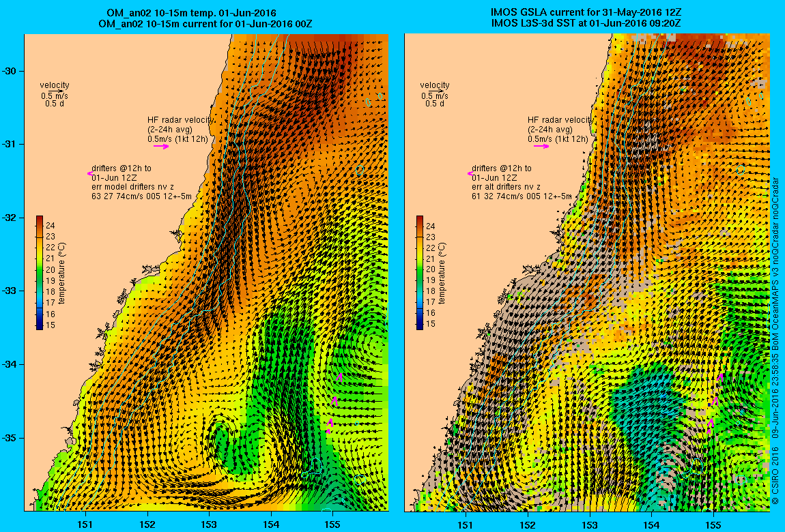Click color bar value '17' in IMOS panel

[x=431, y=303]
